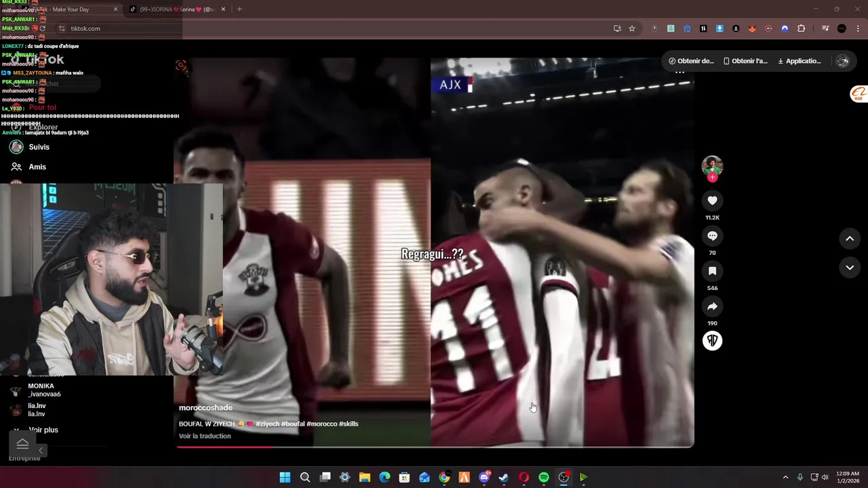
Task: Expand the hidden system tray icons chevron
Action: (785, 477)
